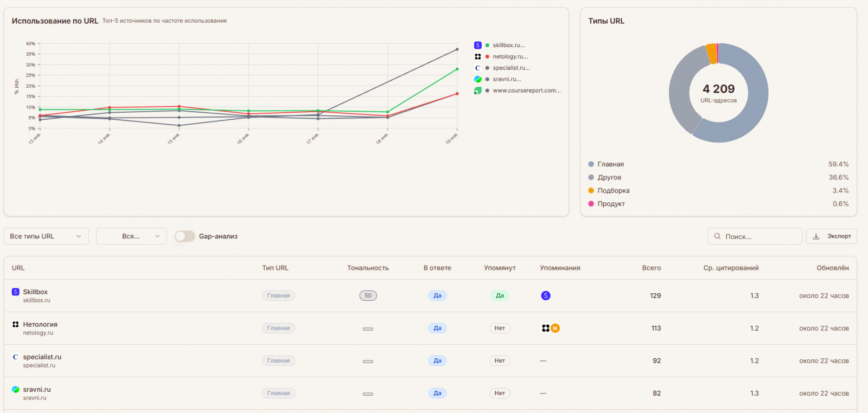Click the total value 92 for specialist.ru
Viewport: 868px width, 413px height.
pos(656,361)
